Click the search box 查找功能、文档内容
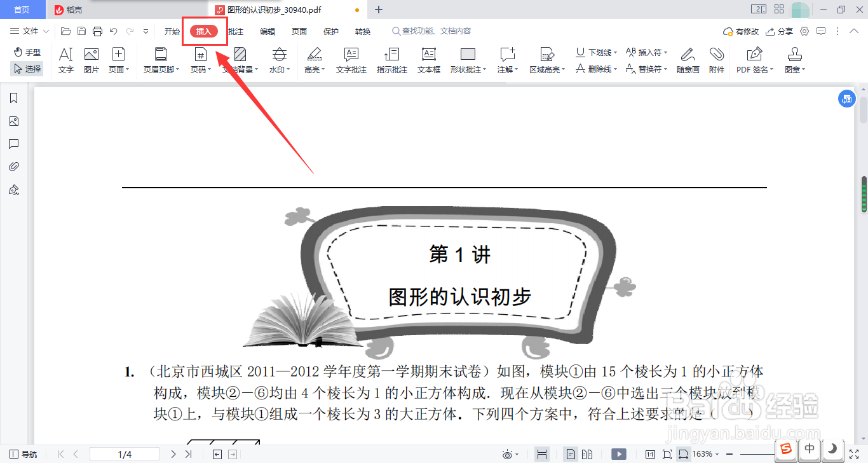 432,31
